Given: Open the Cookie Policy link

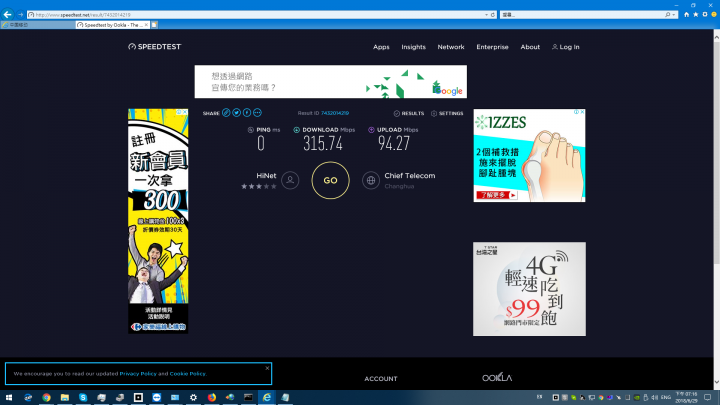Looking at the screenshot, I should [187, 374].
